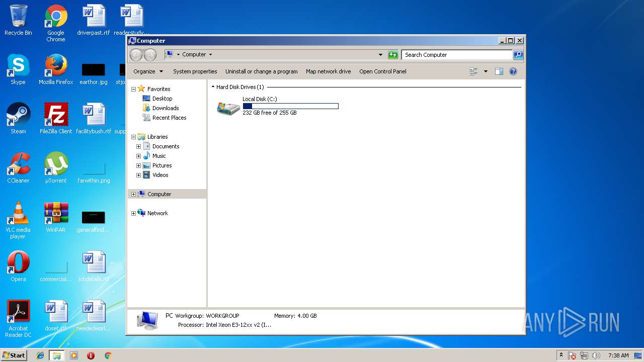Open the view options dropdown arrow
Image resolution: width=644 pixels, height=362 pixels.
point(486,71)
